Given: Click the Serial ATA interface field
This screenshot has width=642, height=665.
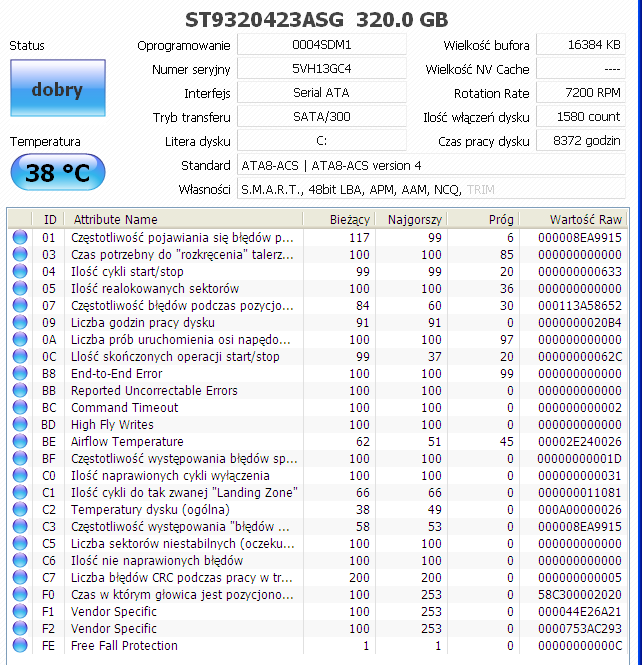Looking at the screenshot, I should (322, 92).
